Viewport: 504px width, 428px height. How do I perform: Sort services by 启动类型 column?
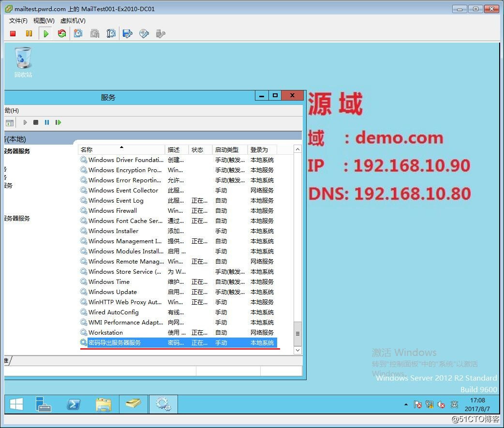pyautogui.click(x=230, y=150)
